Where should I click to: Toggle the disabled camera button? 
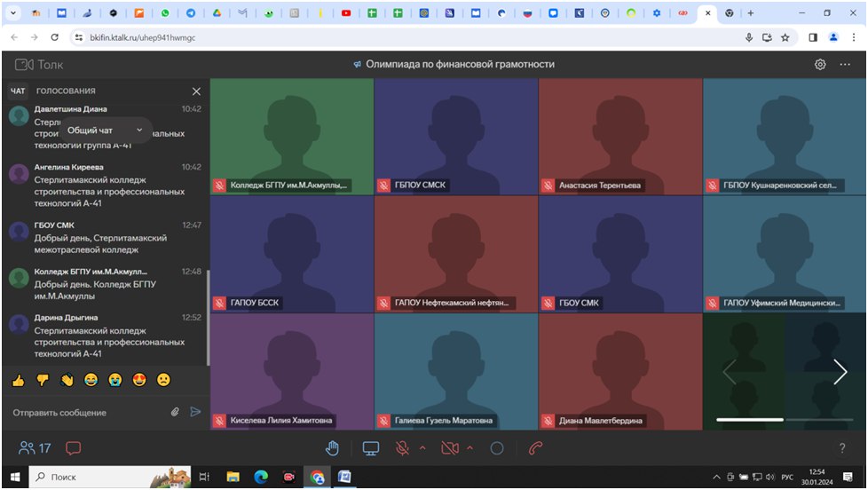tap(450, 448)
